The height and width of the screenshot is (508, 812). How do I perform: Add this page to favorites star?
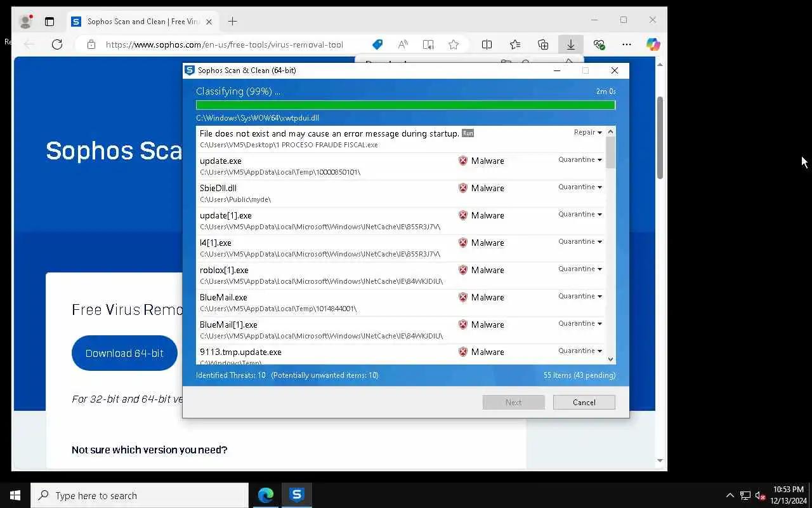click(x=454, y=44)
